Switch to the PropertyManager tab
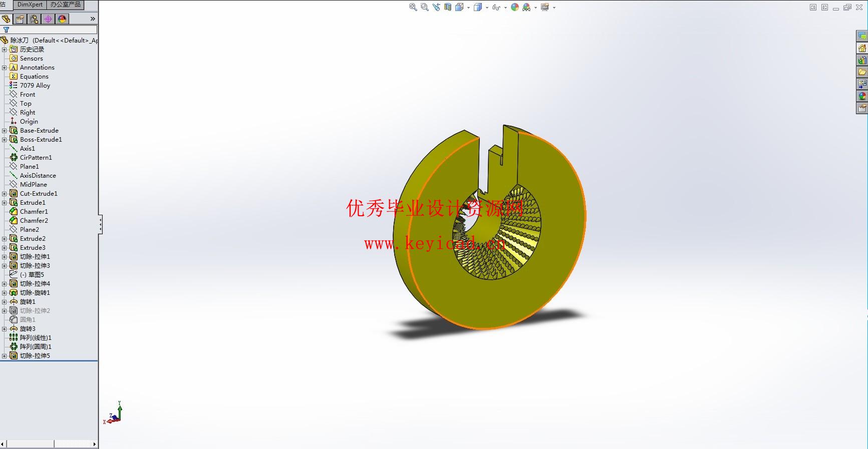This screenshot has height=449, width=868. [x=20, y=19]
